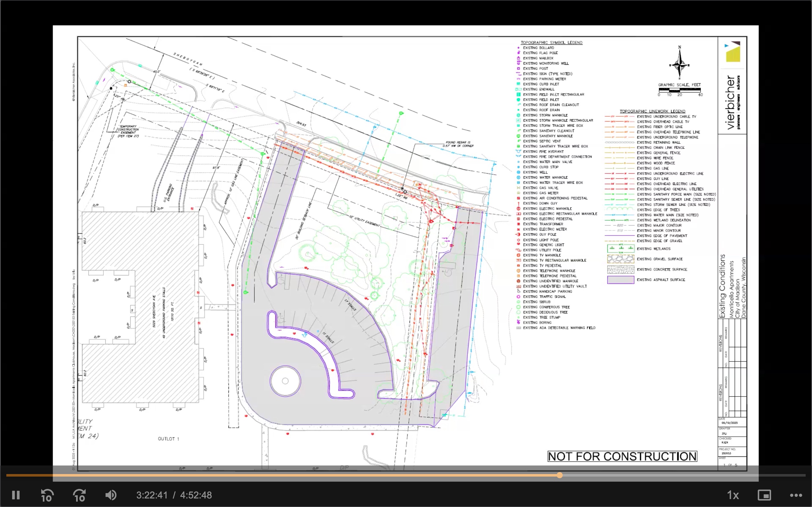
Task: Click the total duration 4:52:48 text
Action: [x=196, y=495]
